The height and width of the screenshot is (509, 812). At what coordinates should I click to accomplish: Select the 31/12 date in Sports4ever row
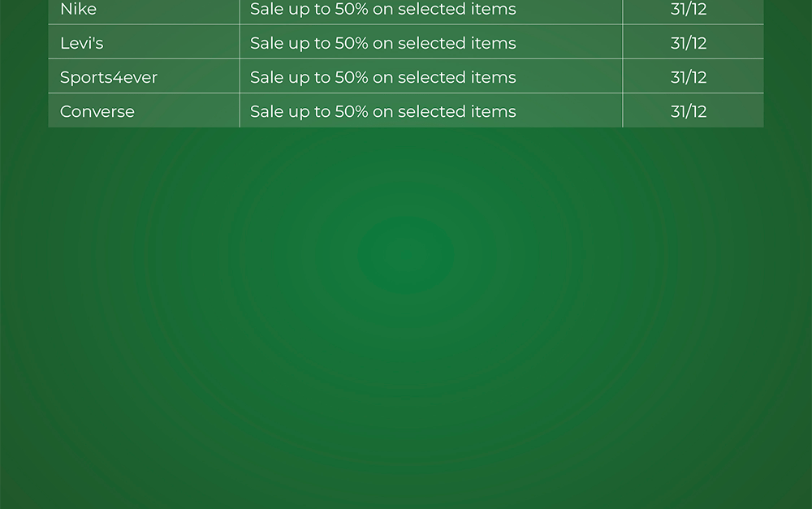[689, 77]
